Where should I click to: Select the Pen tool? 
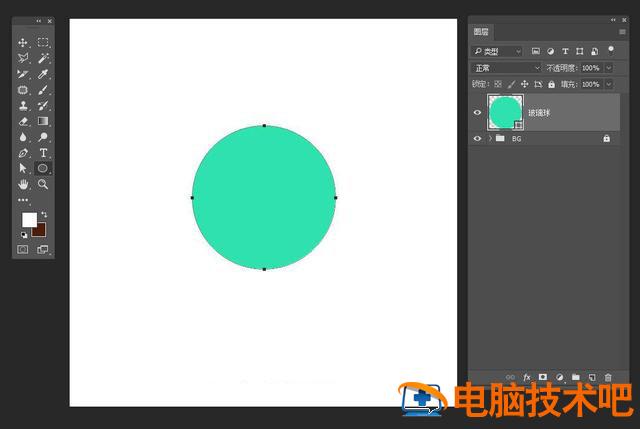pyautogui.click(x=23, y=153)
